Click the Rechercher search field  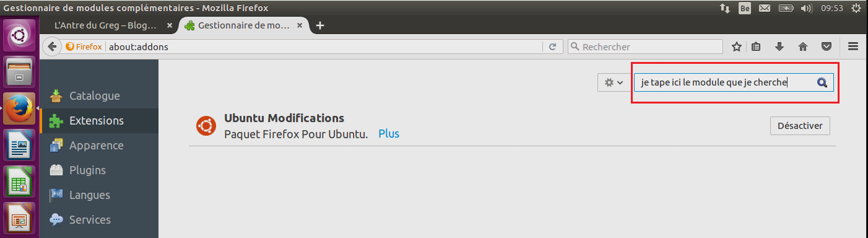(645, 46)
